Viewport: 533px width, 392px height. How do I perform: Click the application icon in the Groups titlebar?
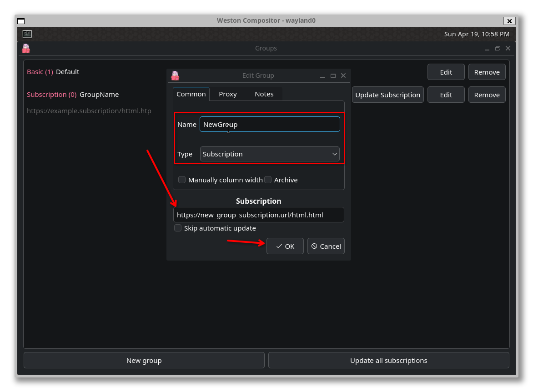click(26, 48)
